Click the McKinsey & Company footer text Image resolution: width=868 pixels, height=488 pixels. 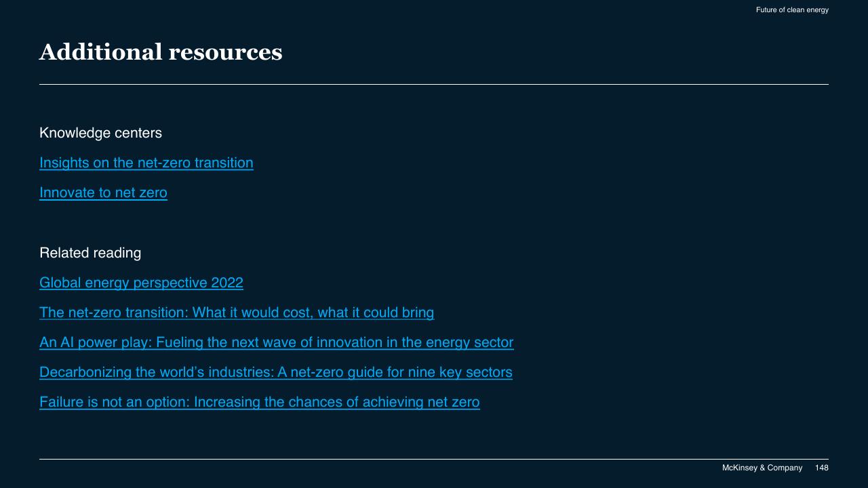(762, 468)
